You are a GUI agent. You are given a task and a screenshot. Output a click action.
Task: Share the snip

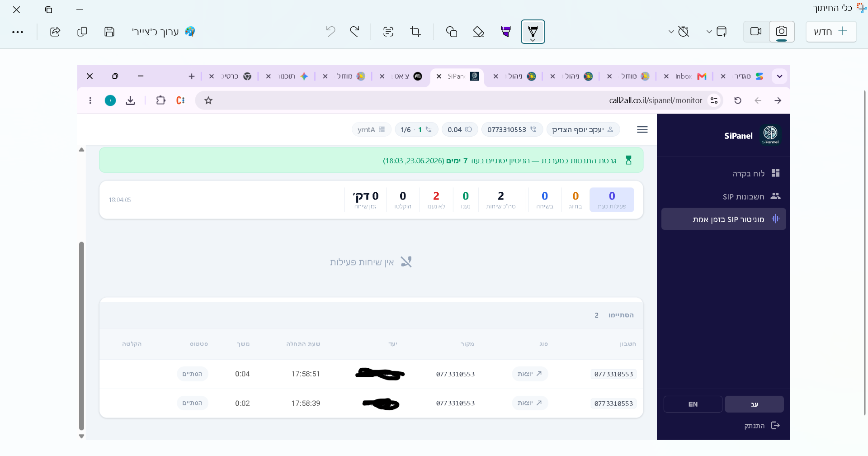point(55,32)
